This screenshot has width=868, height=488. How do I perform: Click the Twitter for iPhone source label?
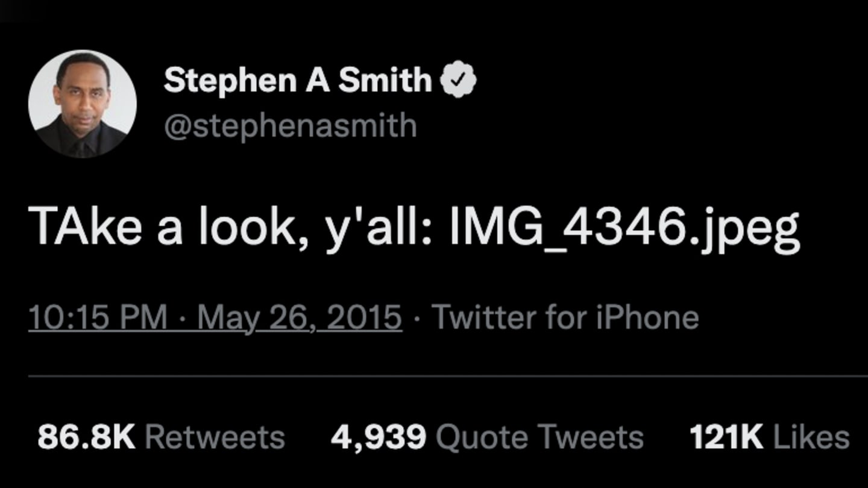coord(565,318)
